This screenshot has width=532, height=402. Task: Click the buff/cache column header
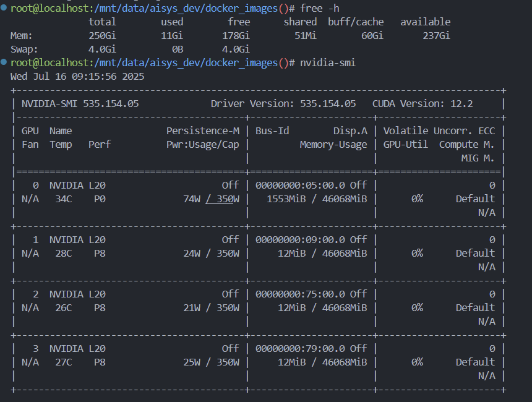coord(356,22)
